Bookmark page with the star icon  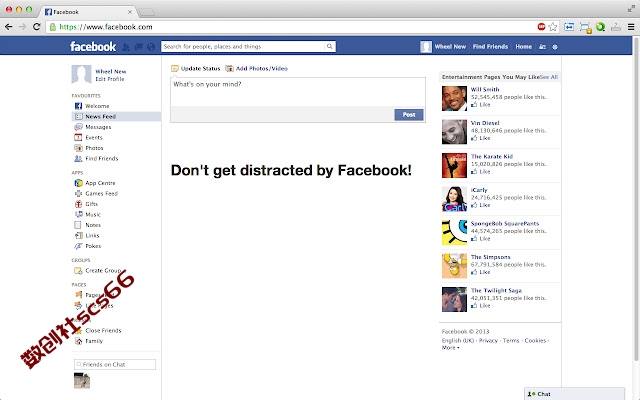pyautogui.click(x=553, y=27)
